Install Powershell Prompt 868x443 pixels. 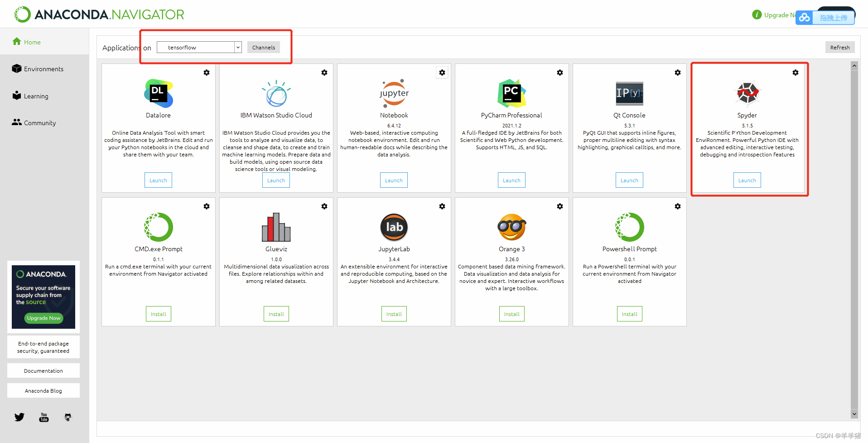click(x=630, y=314)
